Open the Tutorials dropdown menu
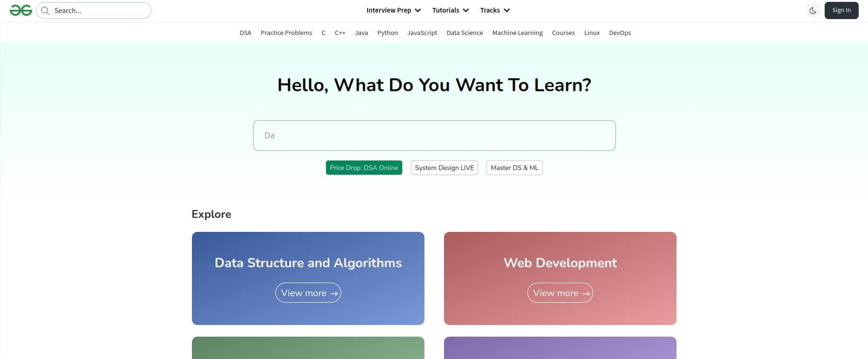This screenshot has height=359, width=868. [450, 10]
